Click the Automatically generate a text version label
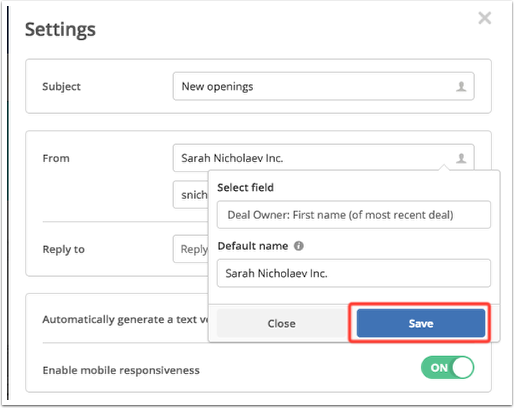The image size is (514, 408). 125,319
